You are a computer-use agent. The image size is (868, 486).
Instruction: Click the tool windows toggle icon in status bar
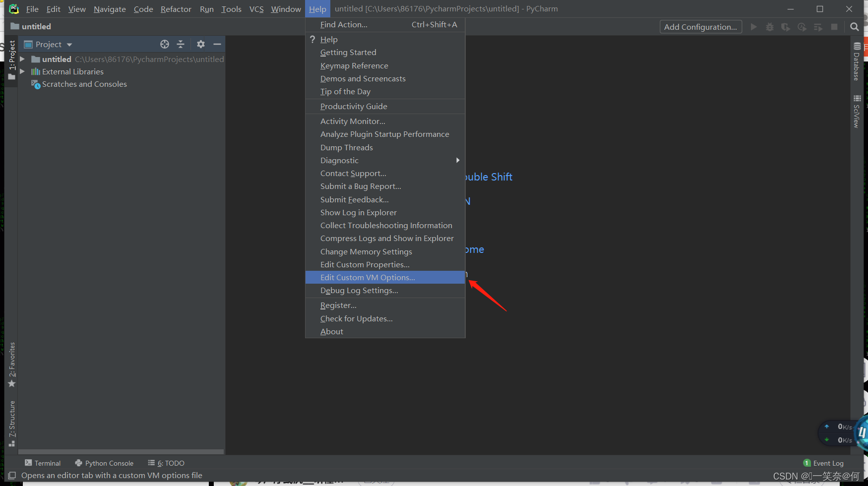tap(12, 476)
